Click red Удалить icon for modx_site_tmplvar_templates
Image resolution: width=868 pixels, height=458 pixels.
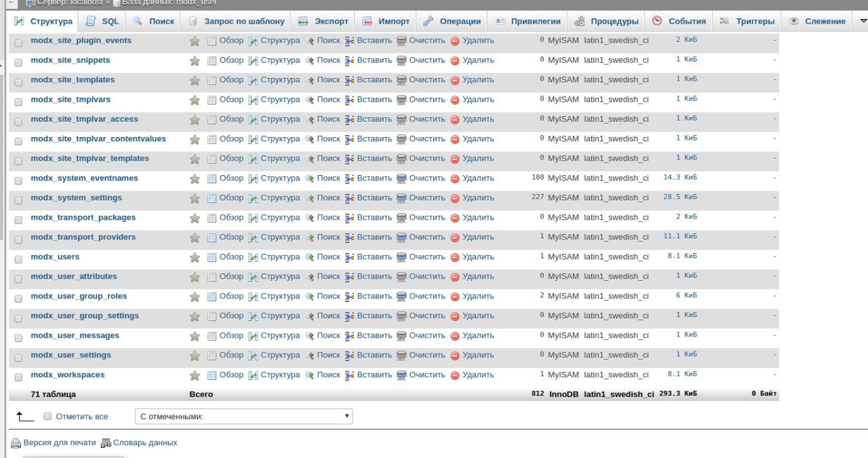pyautogui.click(x=455, y=159)
